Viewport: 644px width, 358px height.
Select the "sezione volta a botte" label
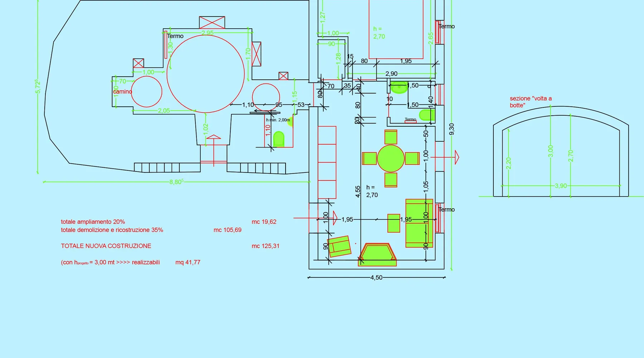pos(531,102)
